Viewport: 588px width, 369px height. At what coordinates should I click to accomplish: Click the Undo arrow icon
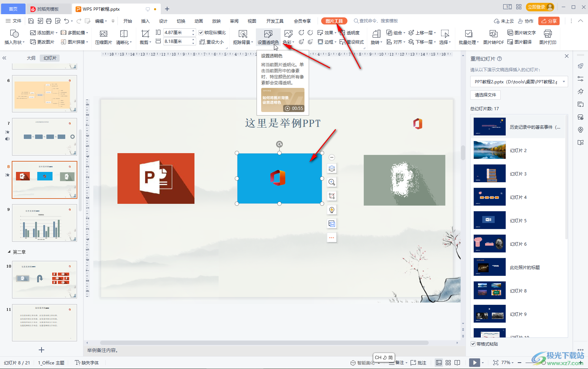67,21
